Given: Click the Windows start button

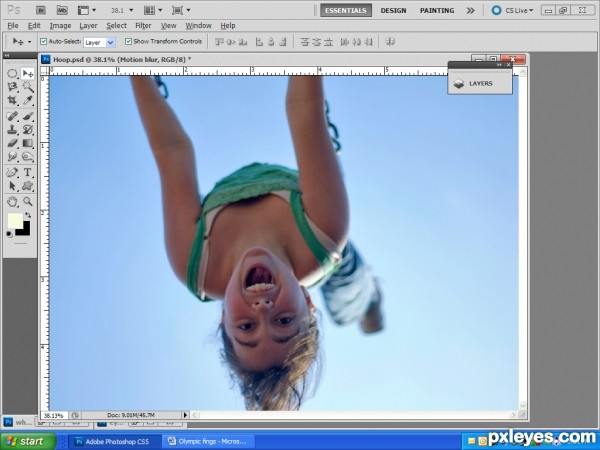Looking at the screenshot, I should tap(28, 441).
